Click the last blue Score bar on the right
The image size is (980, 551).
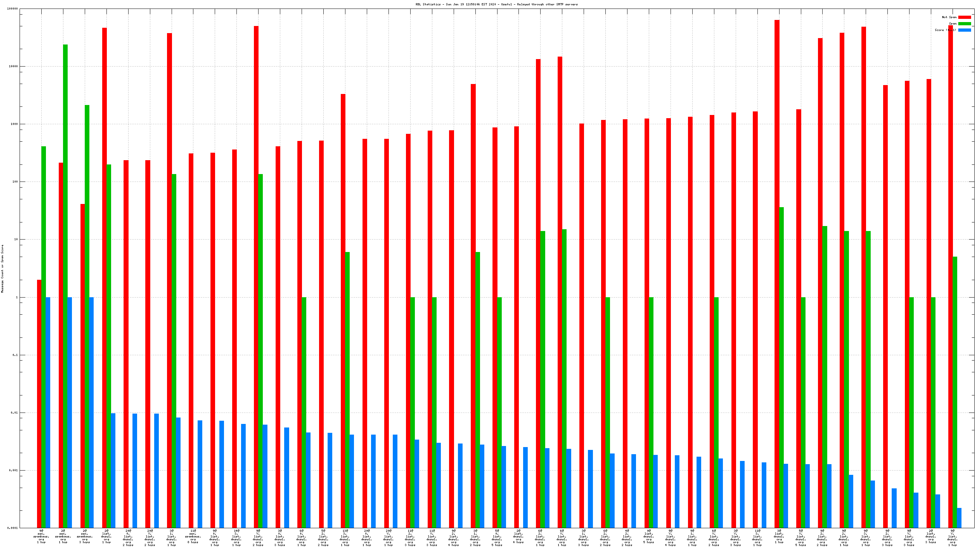959,518
